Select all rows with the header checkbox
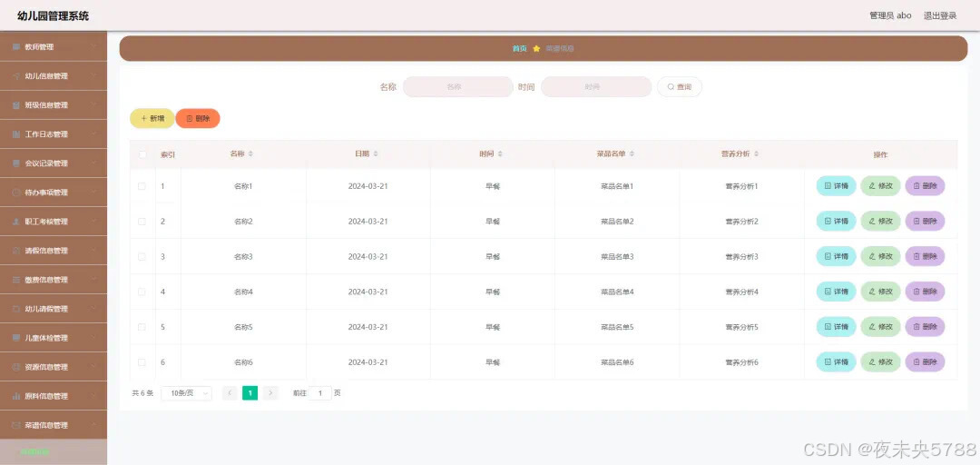This screenshot has height=465, width=980. [142, 154]
